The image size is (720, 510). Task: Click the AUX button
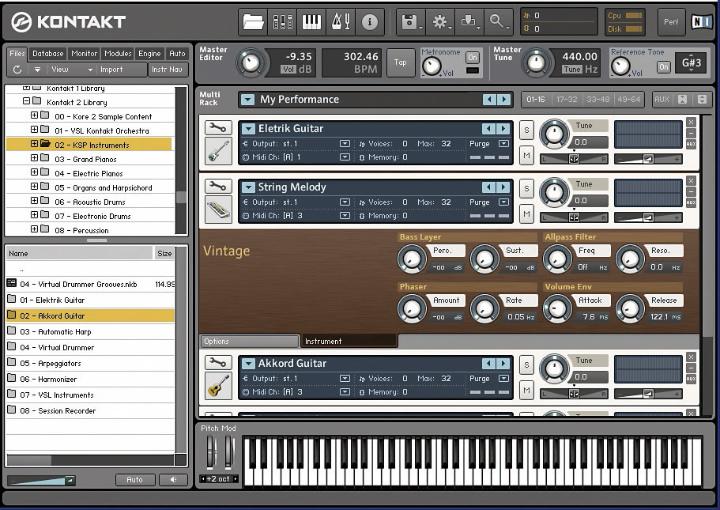point(662,99)
